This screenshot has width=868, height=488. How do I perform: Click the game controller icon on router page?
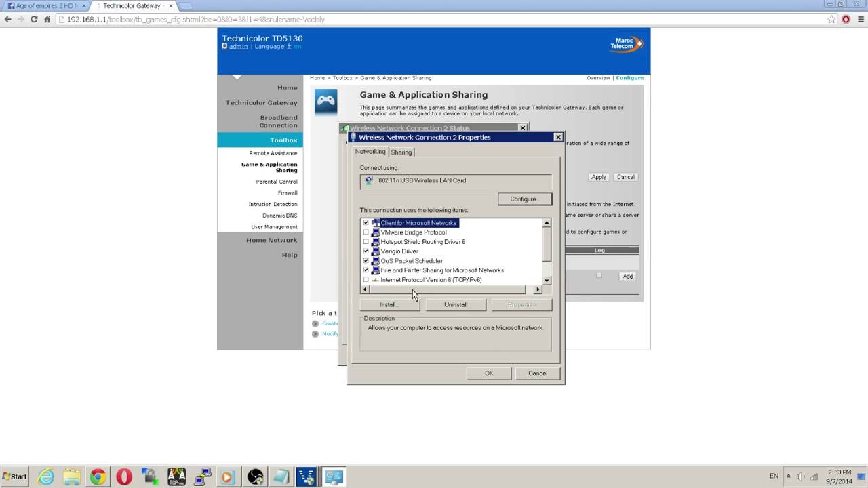(326, 102)
